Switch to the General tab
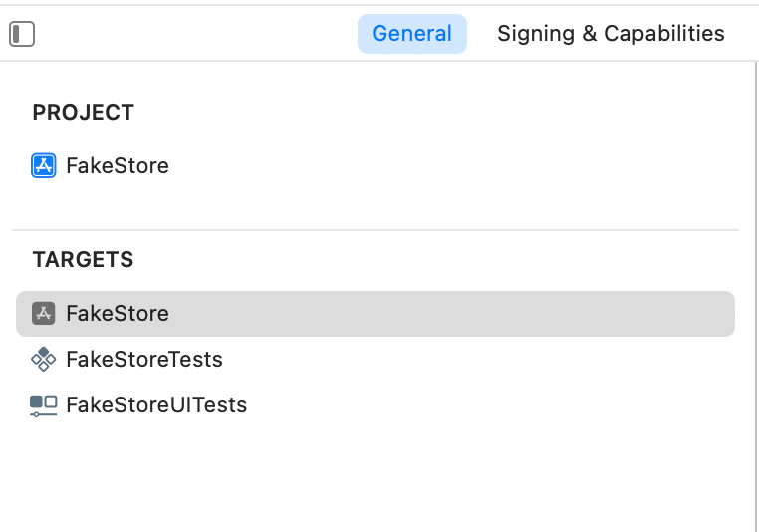The image size is (759, 532). (411, 34)
